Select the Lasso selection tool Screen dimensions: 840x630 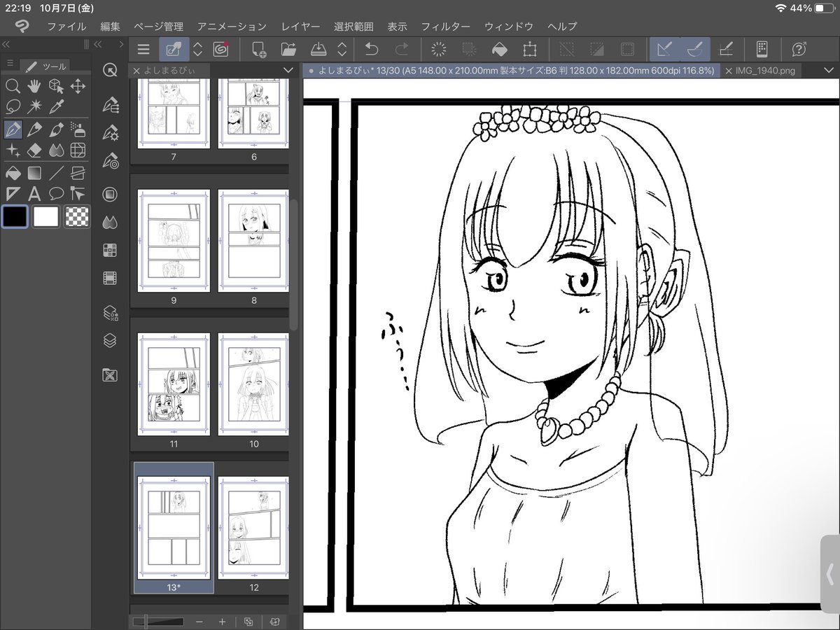[13, 107]
